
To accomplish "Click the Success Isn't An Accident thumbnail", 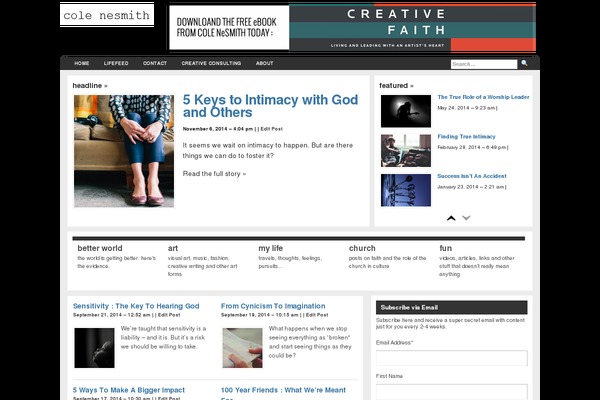I will tap(406, 190).
